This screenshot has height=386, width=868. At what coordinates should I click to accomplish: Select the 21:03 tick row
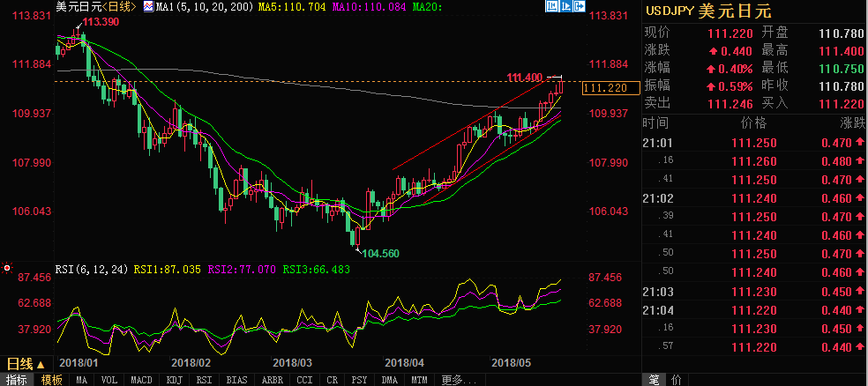755,290
